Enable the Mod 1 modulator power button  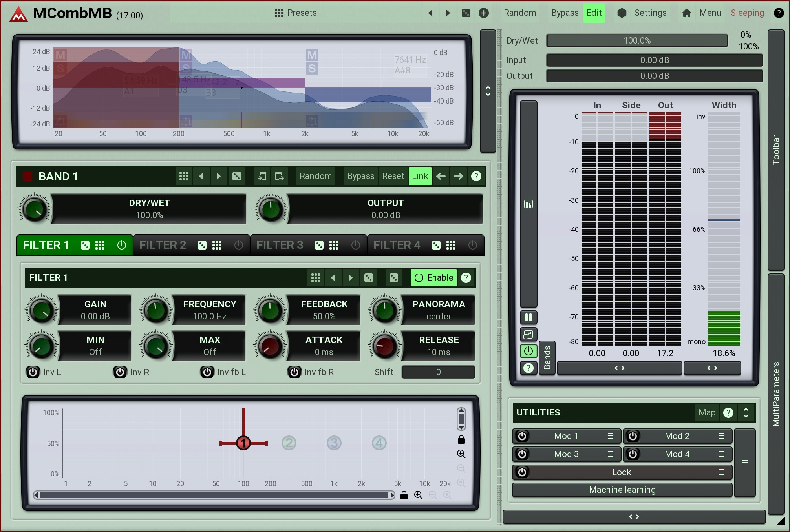pos(522,436)
